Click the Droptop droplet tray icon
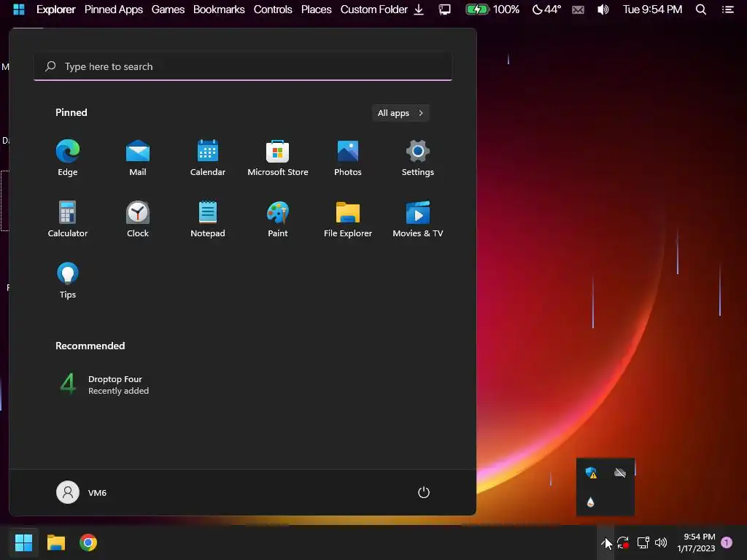Viewport: 747px width, 560px height. (x=591, y=502)
